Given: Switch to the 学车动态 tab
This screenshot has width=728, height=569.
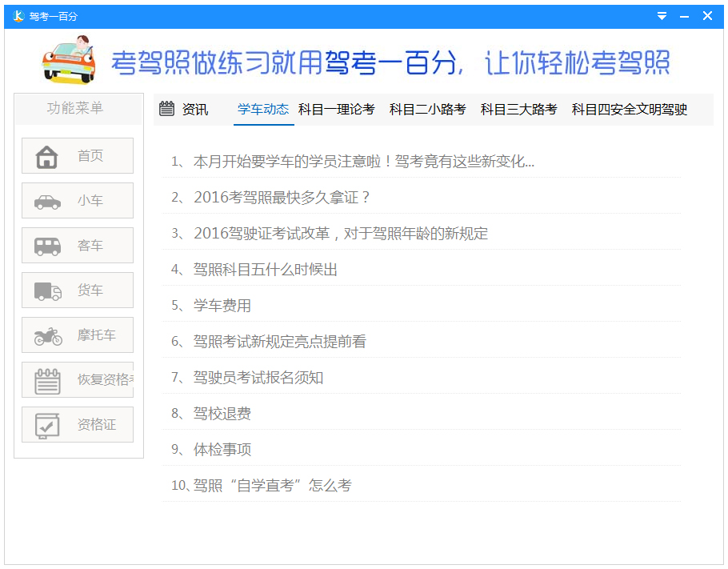Looking at the screenshot, I should (x=263, y=109).
